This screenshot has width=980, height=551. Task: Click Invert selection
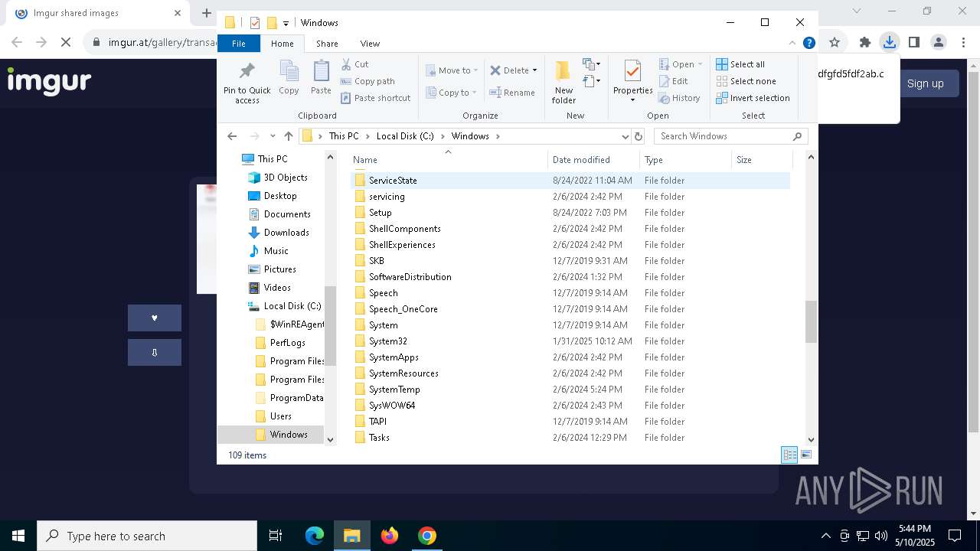pyautogui.click(x=753, y=98)
